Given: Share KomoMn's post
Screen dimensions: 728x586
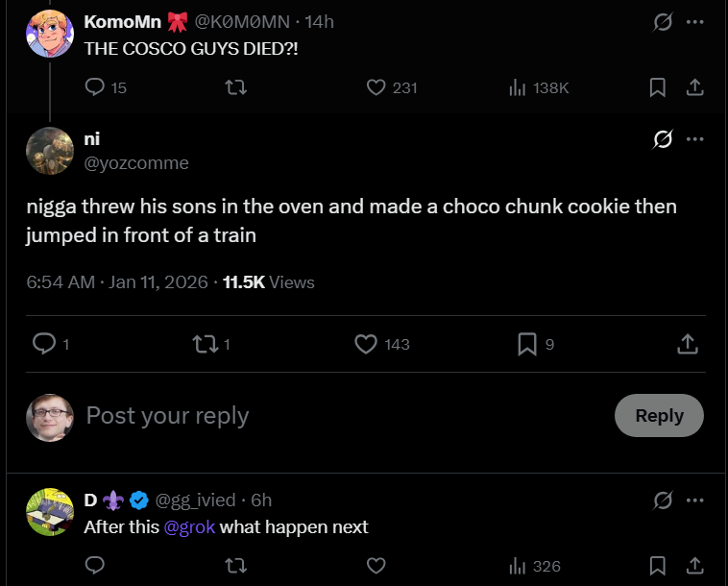Looking at the screenshot, I should [694, 87].
